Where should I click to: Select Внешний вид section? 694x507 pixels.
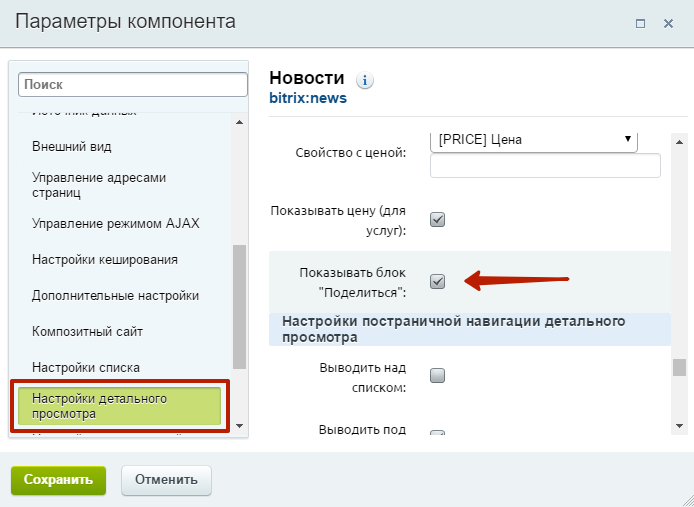(x=72, y=146)
